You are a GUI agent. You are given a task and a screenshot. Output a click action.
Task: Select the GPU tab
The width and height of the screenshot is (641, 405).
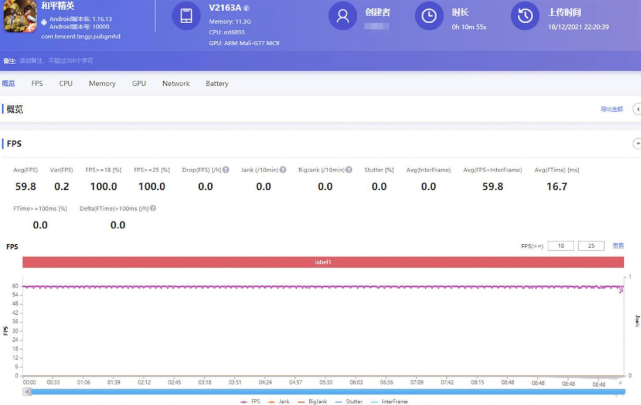click(139, 84)
